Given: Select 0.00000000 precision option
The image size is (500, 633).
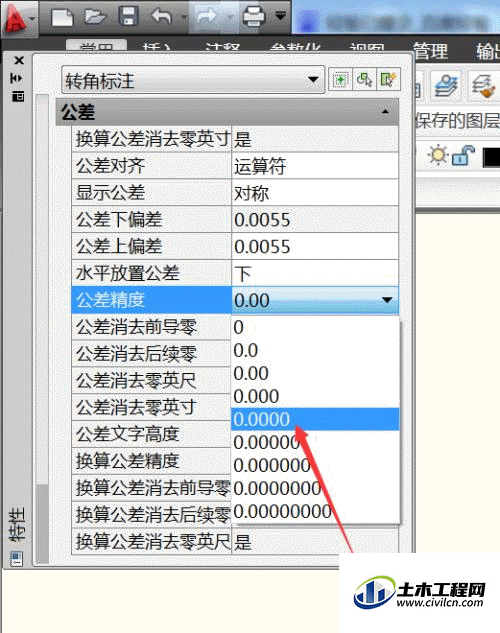Looking at the screenshot, I should pos(315,511).
